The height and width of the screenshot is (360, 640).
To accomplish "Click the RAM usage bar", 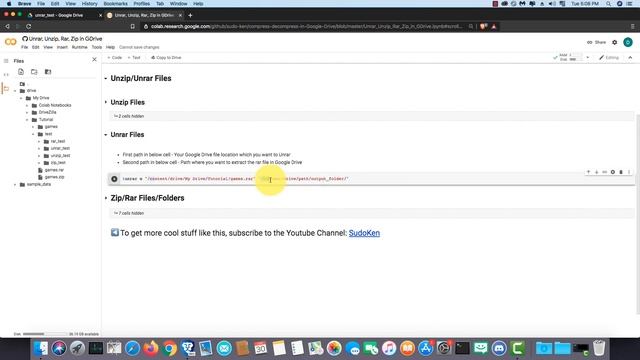I will pos(575,56).
